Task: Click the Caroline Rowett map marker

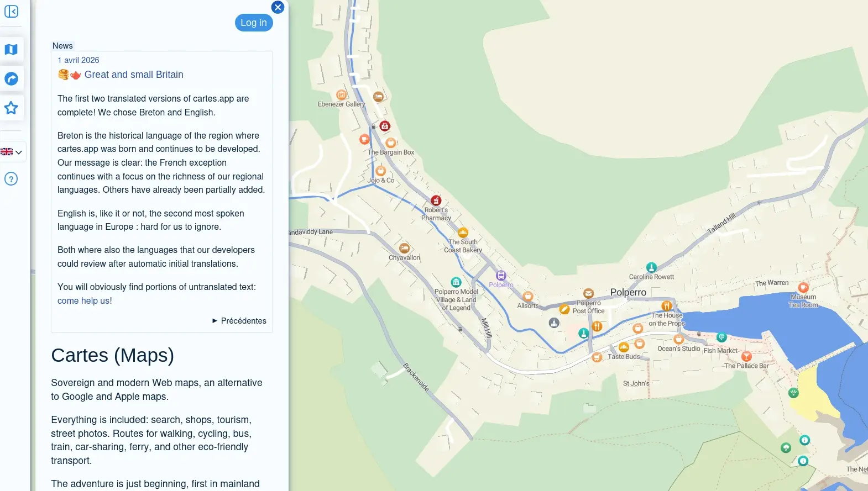Action: coord(651,268)
